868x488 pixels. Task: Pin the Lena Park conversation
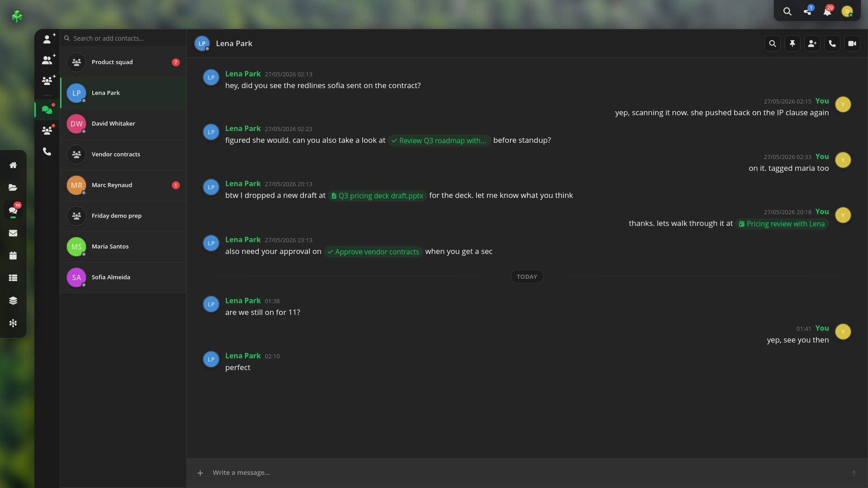pyautogui.click(x=793, y=43)
